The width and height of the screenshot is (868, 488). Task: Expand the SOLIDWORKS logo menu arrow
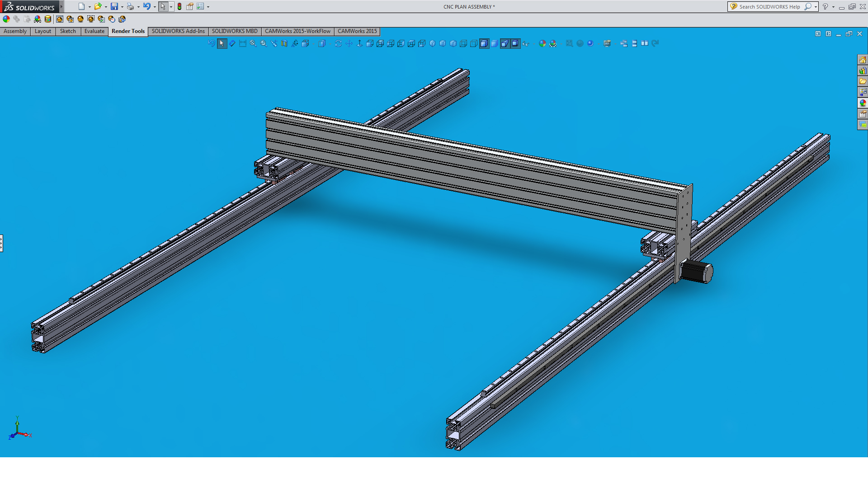(x=61, y=6)
